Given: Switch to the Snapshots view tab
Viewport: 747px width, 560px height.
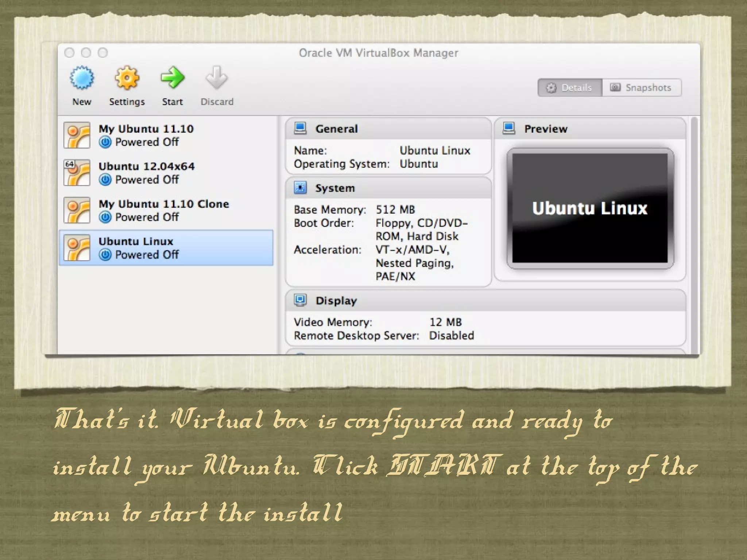Looking at the screenshot, I should coord(641,88).
